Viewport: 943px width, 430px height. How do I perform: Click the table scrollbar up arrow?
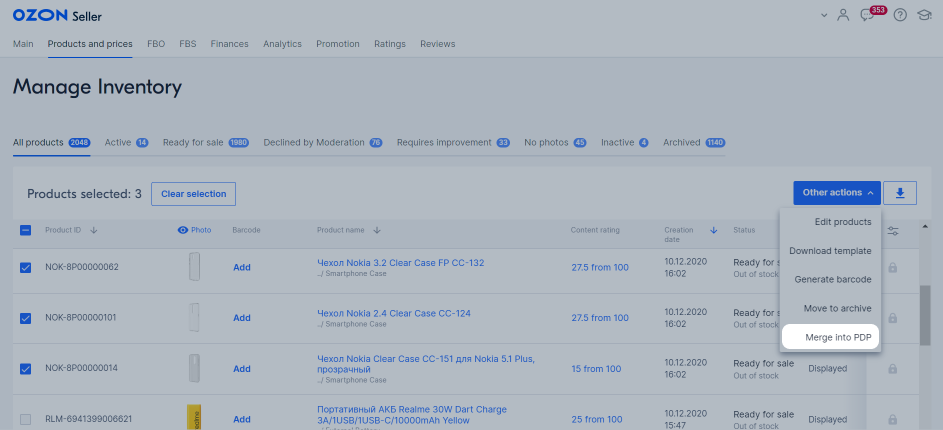pos(925,227)
